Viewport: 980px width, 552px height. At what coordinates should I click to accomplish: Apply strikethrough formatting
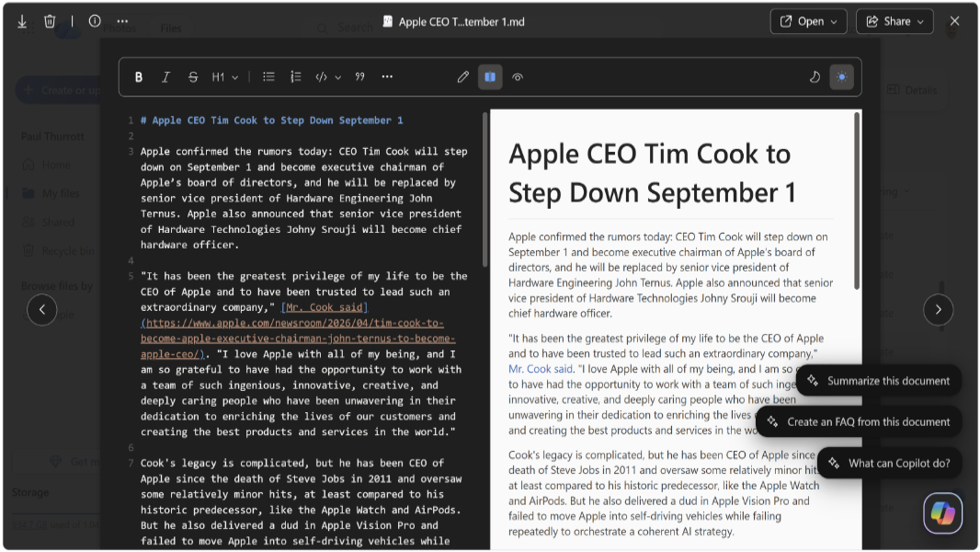click(x=194, y=76)
